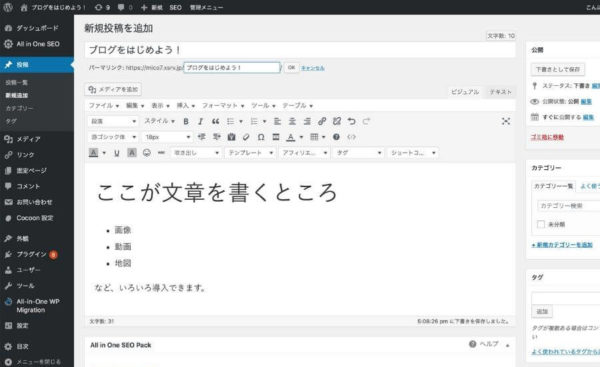
Task: Insert emoticon with smiley icon
Action: pos(147,153)
